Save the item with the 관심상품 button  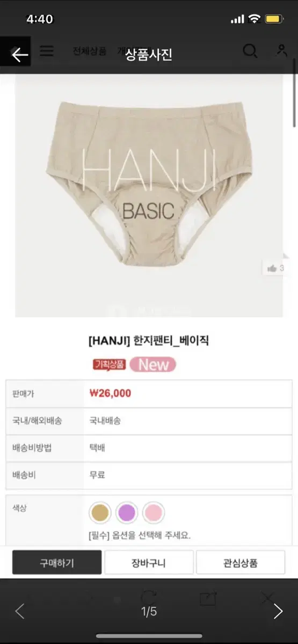(x=241, y=562)
